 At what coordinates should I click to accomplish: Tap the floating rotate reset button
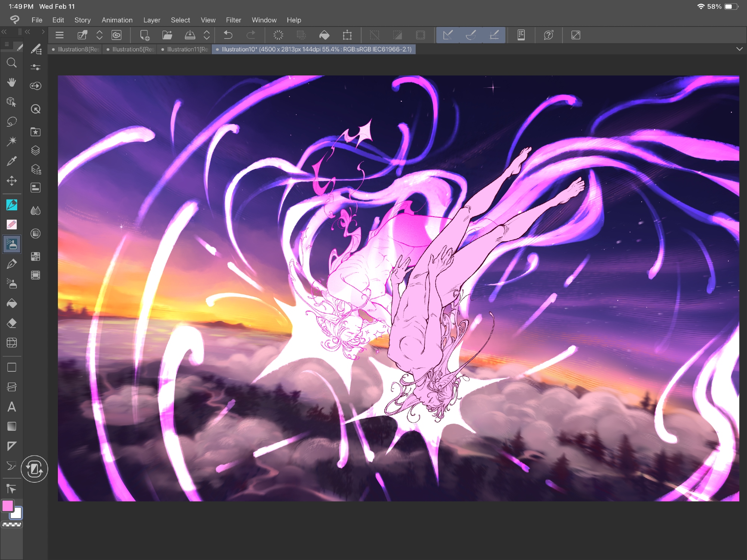click(x=34, y=469)
